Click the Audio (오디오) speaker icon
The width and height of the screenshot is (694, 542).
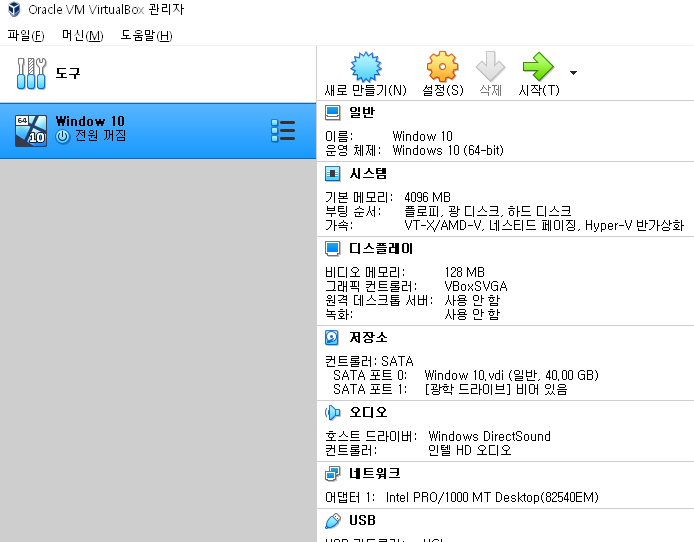pyautogui.click(x=332, y=413)
